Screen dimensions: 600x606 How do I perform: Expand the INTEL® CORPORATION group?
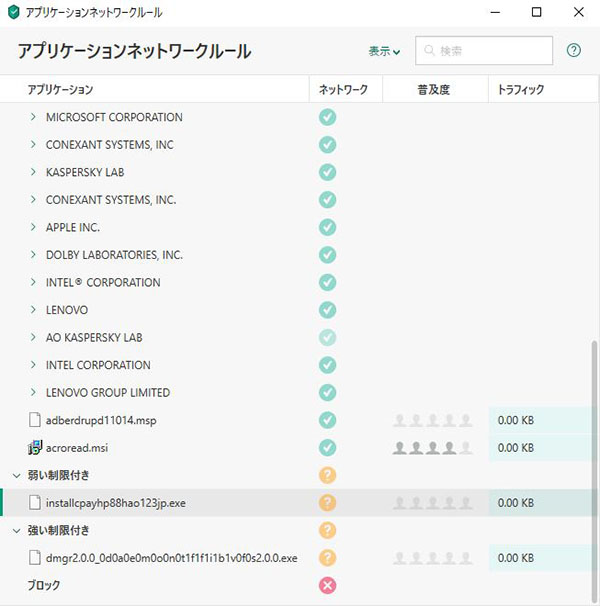(33, 282)
